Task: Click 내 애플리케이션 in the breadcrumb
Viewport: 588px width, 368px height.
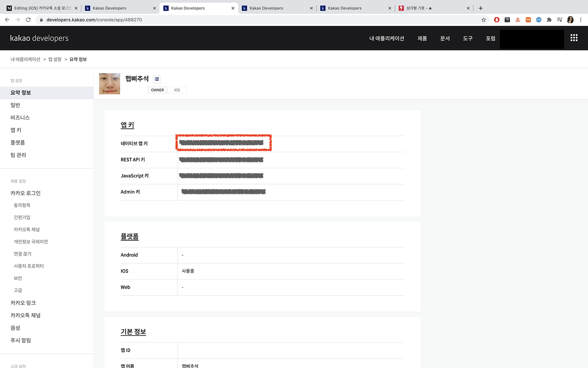Action: [x=25, y=59]
